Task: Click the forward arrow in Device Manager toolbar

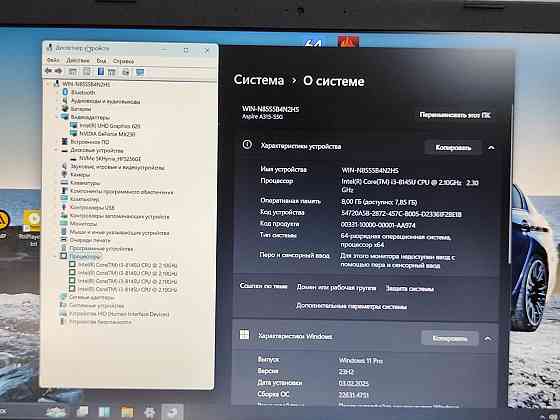Action: tap(58, 71)
